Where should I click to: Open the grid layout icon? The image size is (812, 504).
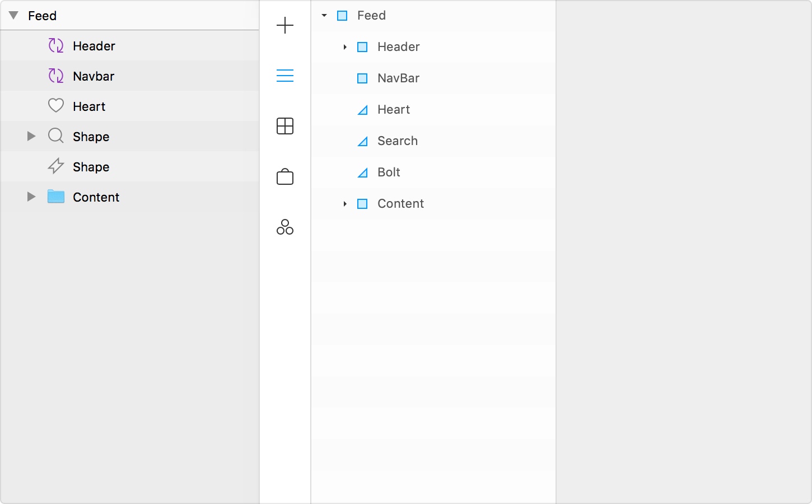pos(285,126)
